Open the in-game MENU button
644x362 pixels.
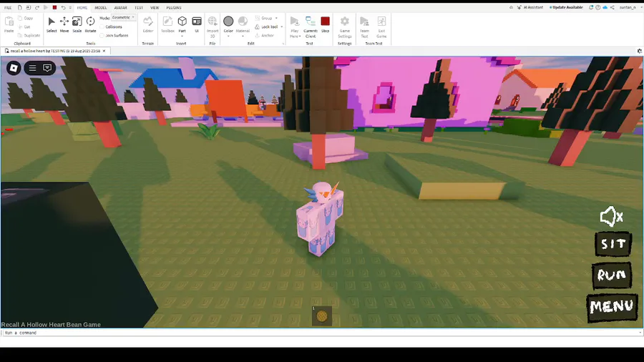[x=612, y=306]
